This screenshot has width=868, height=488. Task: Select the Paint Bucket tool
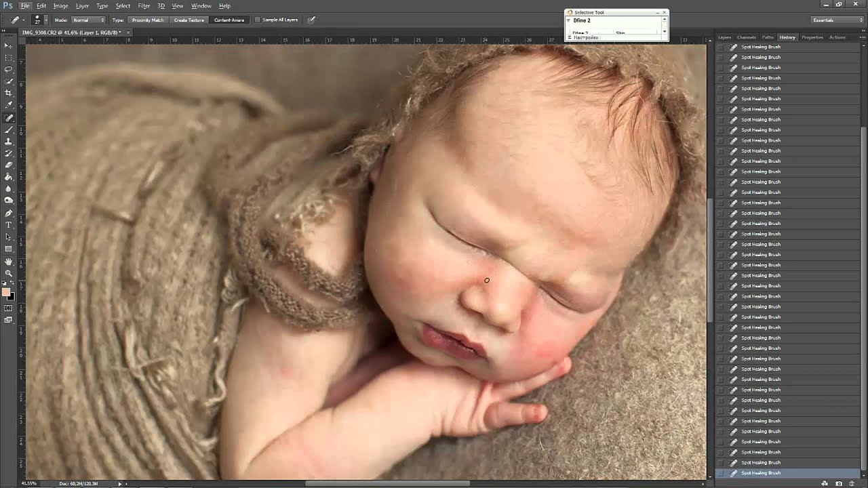tap(9, 177)
